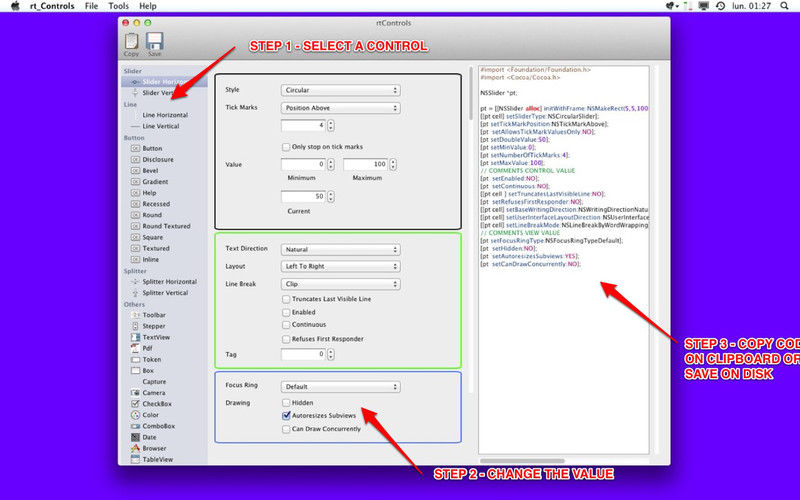Open the File menu
This screenshot has width=800, height=500.
pos(91,6)
